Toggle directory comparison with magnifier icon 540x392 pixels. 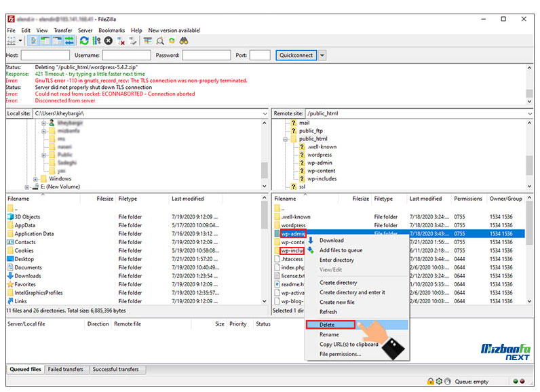click(x=160, y=41)
